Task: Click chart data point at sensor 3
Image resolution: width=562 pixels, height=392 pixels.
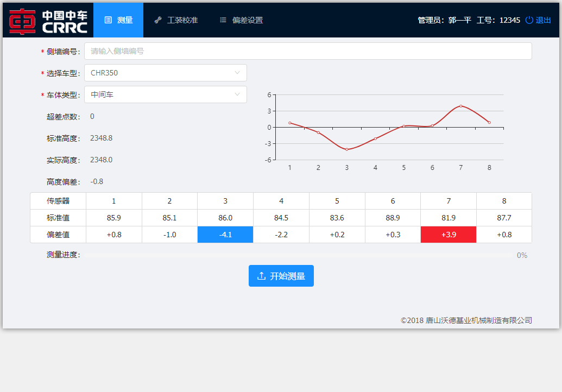Action: click(x=346, y=149)
